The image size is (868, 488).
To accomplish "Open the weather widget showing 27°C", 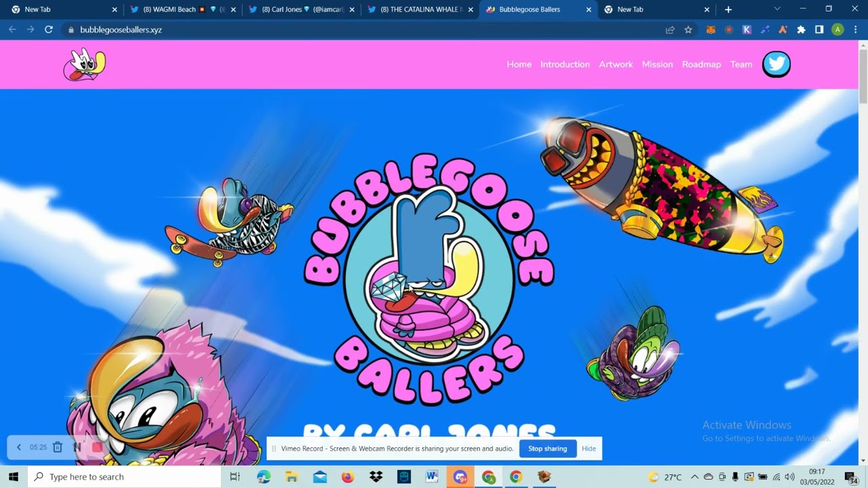I will pyautogui.click(x=665, y=476).
